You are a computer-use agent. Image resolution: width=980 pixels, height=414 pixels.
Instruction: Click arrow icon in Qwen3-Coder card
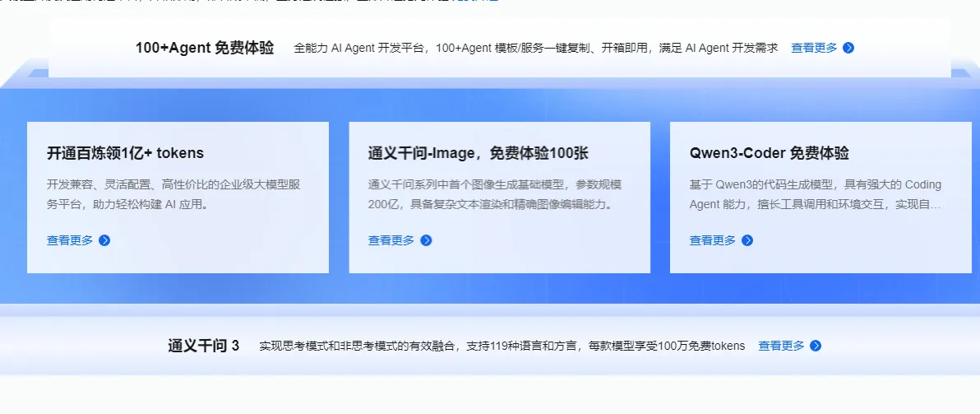click(x=747, y=241)
